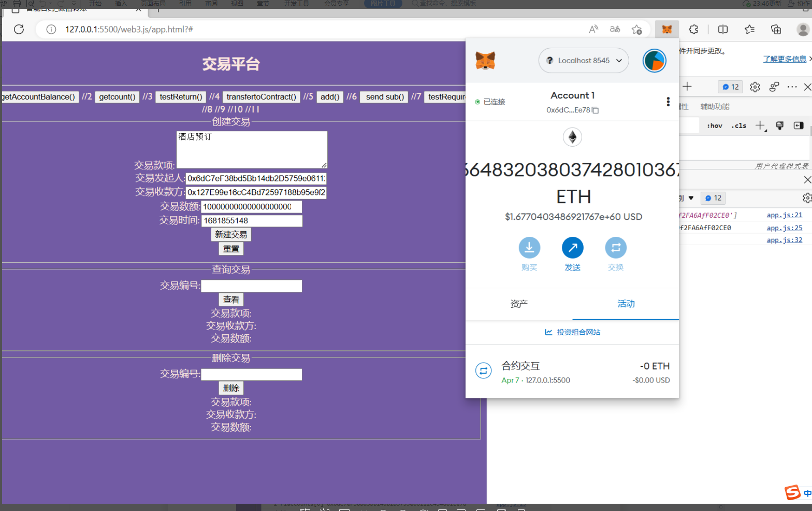The width and height of the screenshot is (812, 511).
Task: Click the 合约交互 transaction swap icon
Action: [483, 371]
